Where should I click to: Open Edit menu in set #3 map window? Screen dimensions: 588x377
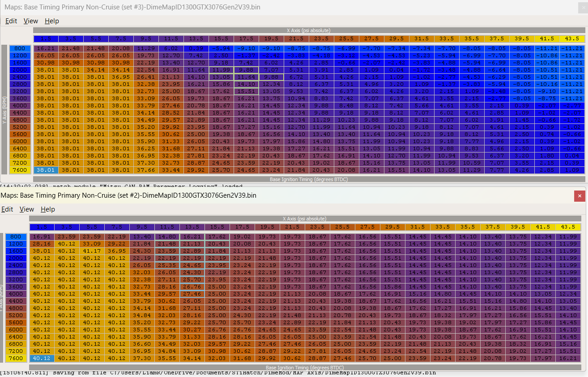pos(11,21)
